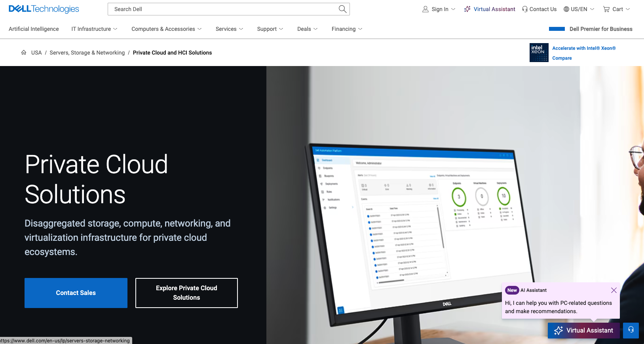Expand the Services menu chevron

point(241,29)
